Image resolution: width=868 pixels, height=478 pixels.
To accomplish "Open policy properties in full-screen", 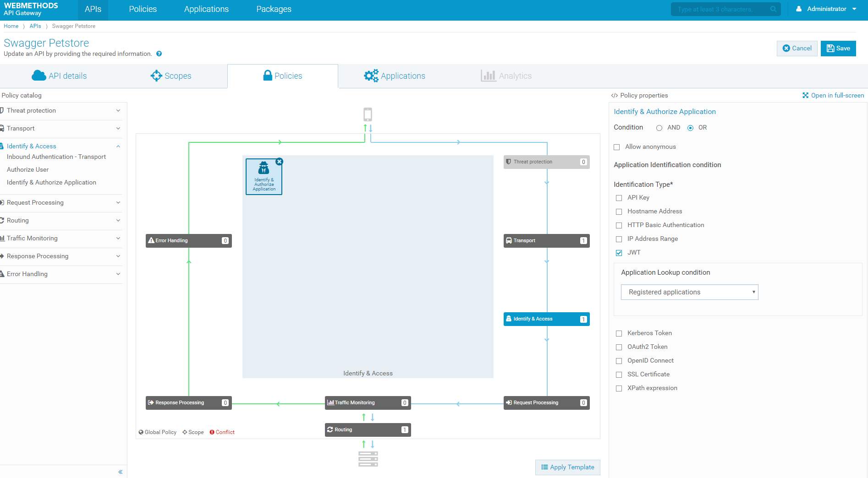I will click(833, 96).
